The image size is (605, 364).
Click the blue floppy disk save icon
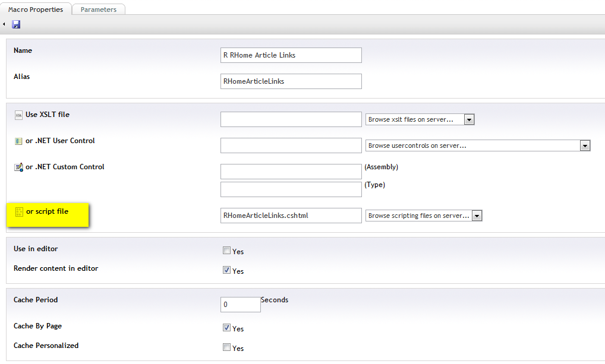pyautogui.click(x=16, y=24)
